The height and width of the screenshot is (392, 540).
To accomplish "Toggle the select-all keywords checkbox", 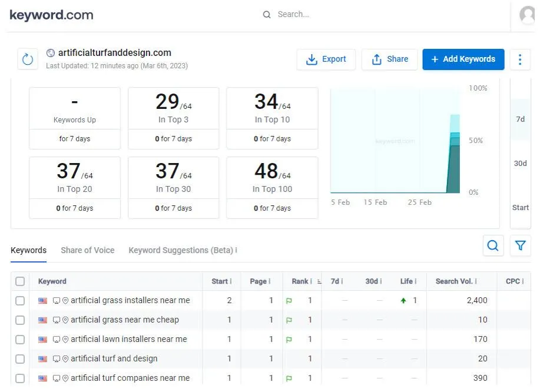I will pyautogui.click(x=20, y=281).
